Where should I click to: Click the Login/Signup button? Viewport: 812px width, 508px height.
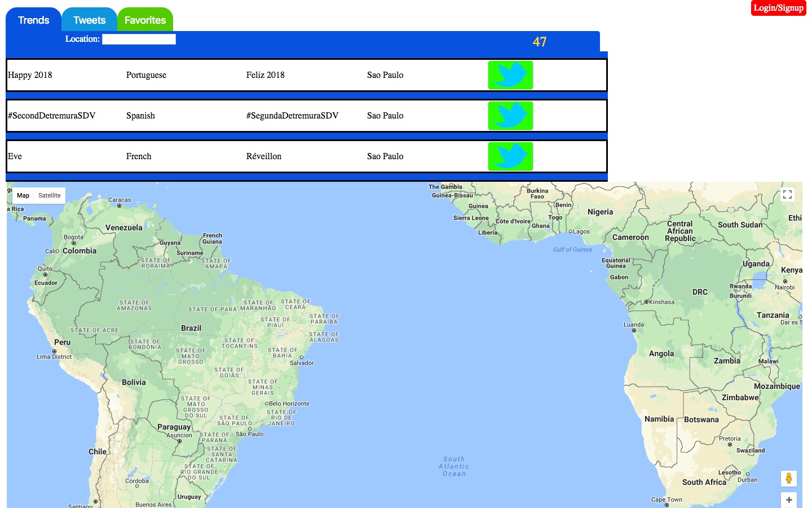pos(779,8)
